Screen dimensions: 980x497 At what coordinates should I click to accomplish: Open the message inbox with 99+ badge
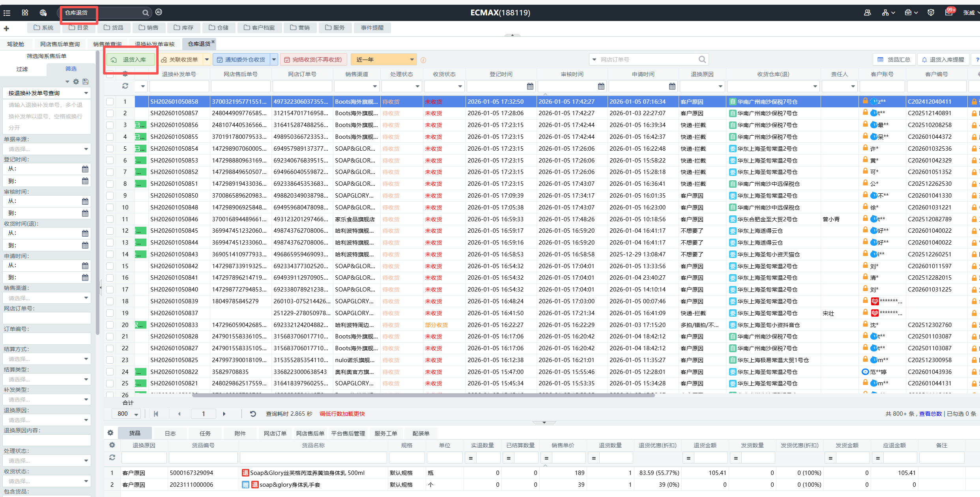pyautogui.click(x=949, y=12)
